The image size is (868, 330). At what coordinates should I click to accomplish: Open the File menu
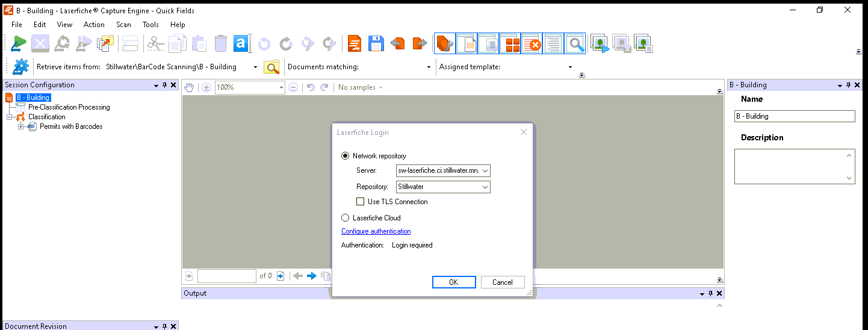pyautogui.click(x=17, y=25)
